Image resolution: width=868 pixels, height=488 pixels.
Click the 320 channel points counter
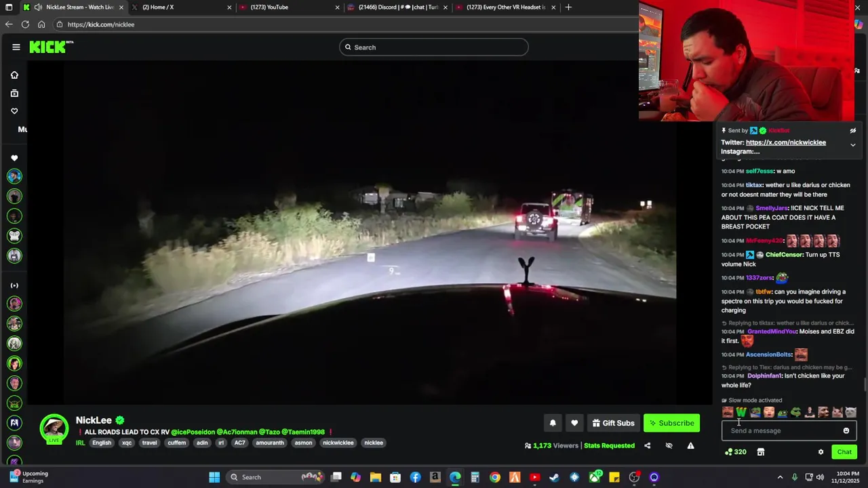(736, 452)
